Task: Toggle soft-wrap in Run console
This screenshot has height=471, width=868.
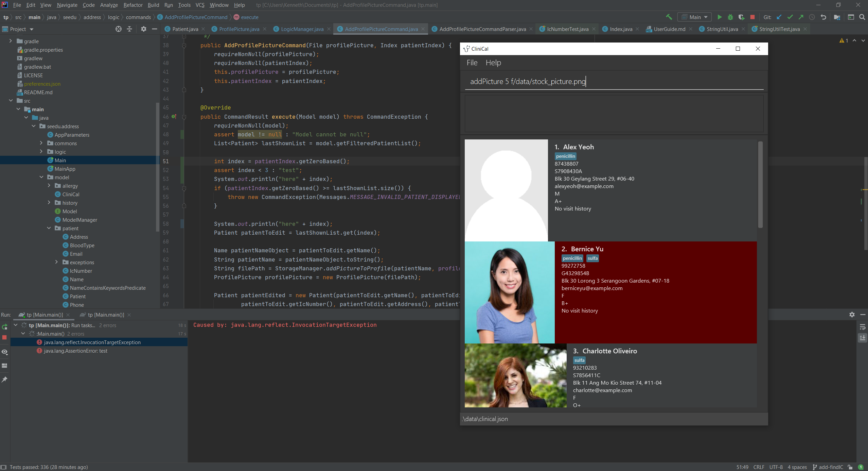Action: 862,327
